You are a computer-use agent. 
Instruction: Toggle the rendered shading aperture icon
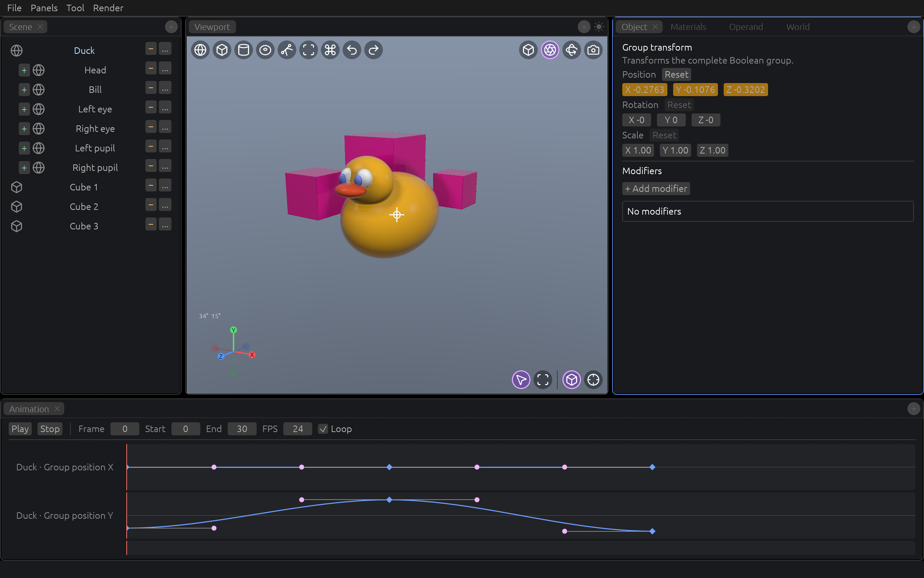pyautogui.click(x=550, y=50)
